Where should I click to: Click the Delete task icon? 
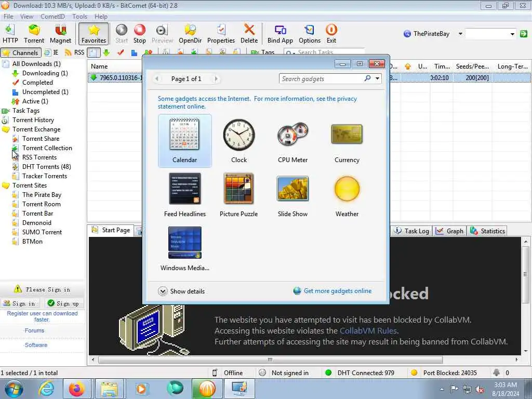click(249, 34)
